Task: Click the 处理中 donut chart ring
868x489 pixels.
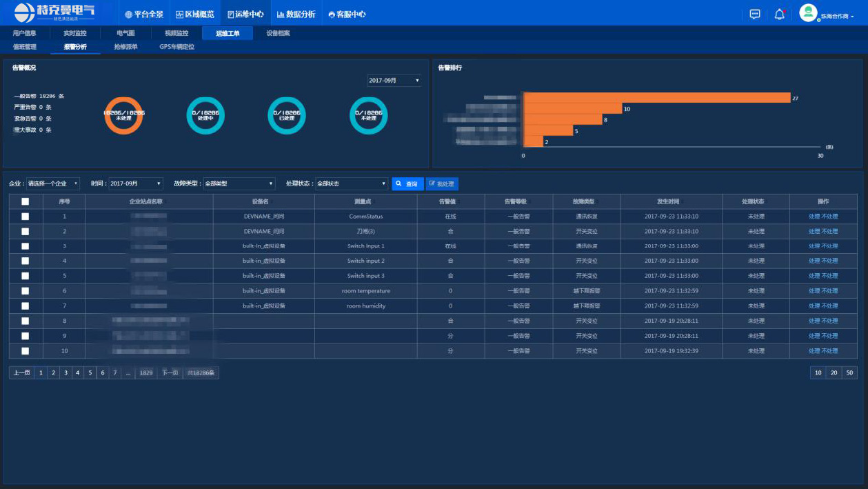Action: 205,115
